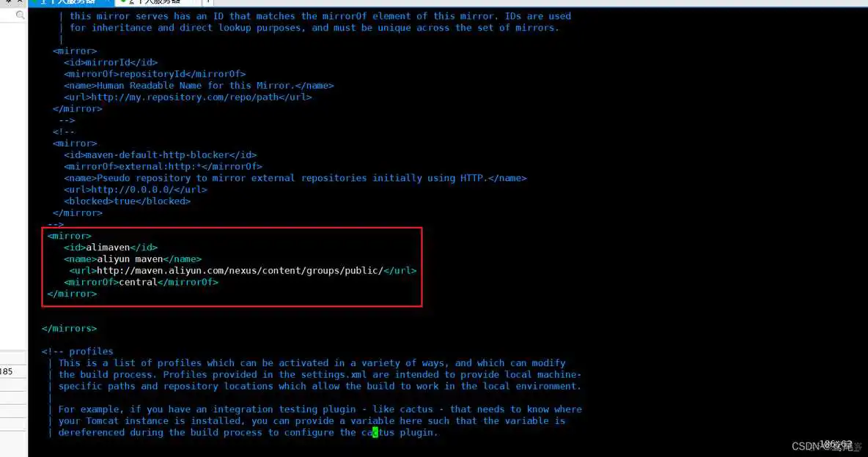868x457 pixels.
Task: Switch to the "1 个人服务器" session tab
Action: coord(70,3)
